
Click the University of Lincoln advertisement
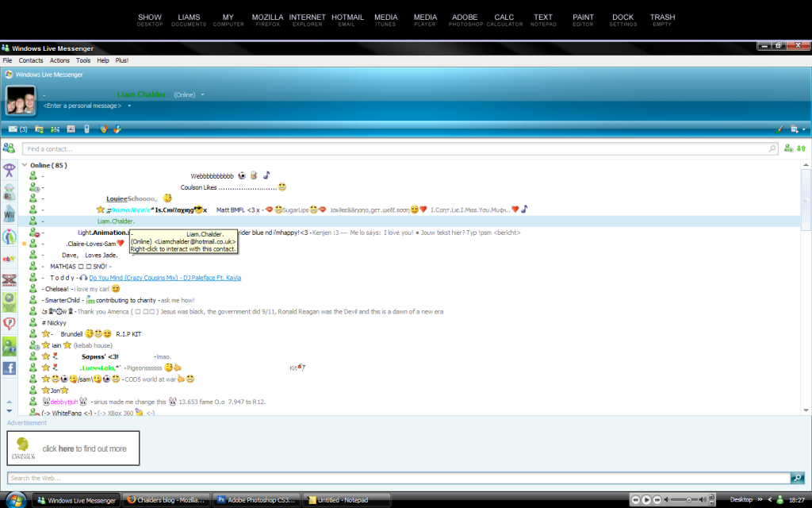pyautogui.click(x=73, y=448)
